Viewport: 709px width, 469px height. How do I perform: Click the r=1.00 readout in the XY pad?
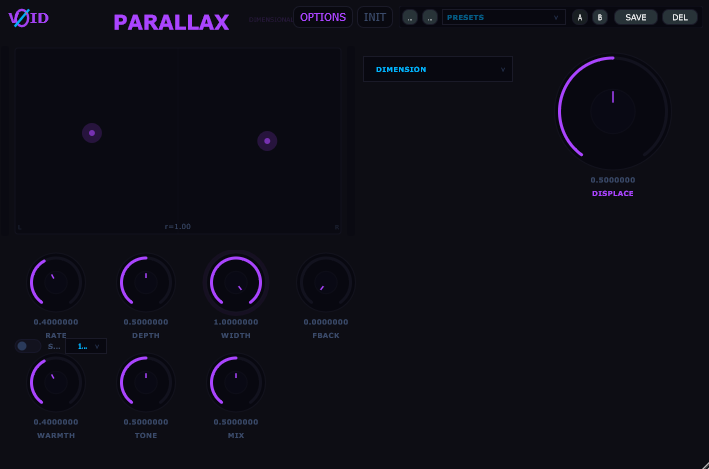[178, 227]
